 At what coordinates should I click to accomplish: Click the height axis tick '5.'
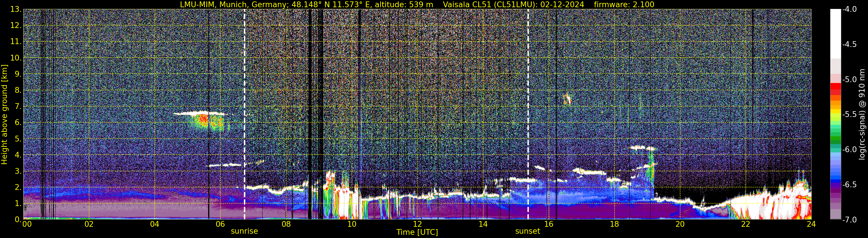[x=18, y=139]
